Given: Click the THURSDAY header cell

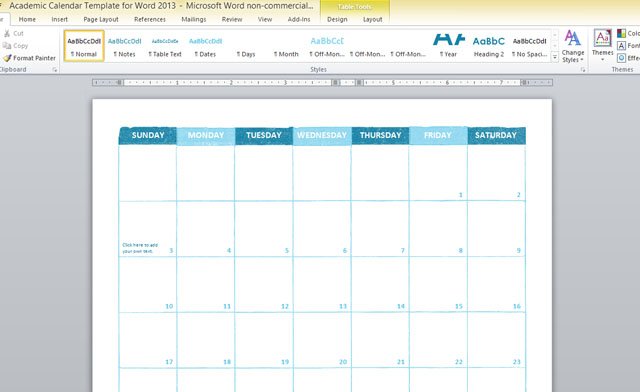Looking at the screenshot, I should 380,136.
